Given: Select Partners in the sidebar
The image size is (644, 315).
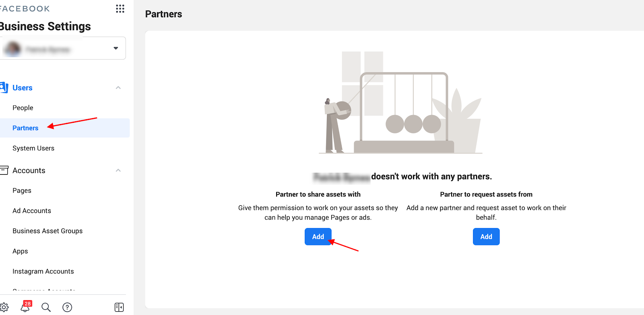Looking at the screenshot, I should [25, 128].
